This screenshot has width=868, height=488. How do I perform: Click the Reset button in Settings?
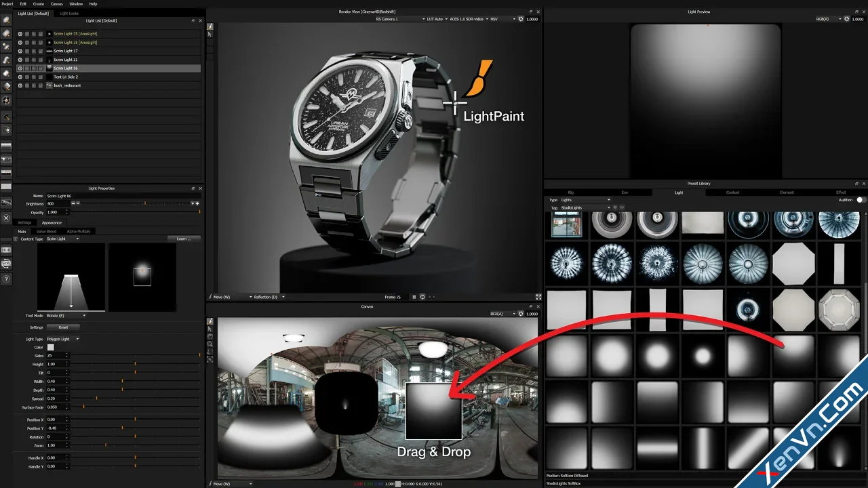click(x=63, y=327)
